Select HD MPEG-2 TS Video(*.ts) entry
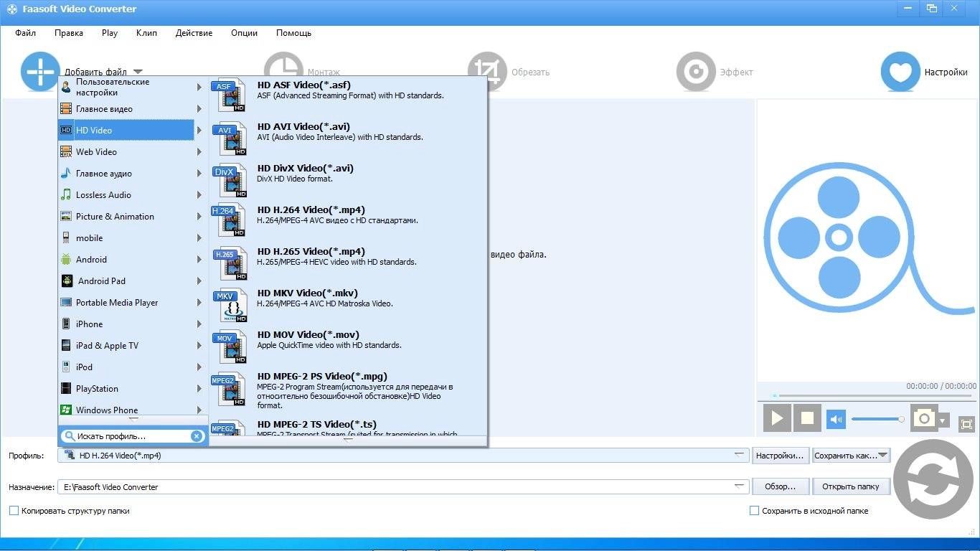The height and width of the screenshot is (551, 980). (348, 428)
